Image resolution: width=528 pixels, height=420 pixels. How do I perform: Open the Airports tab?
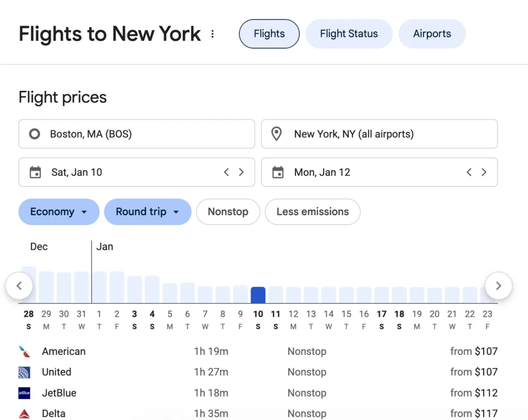click(x=432, y=34)
